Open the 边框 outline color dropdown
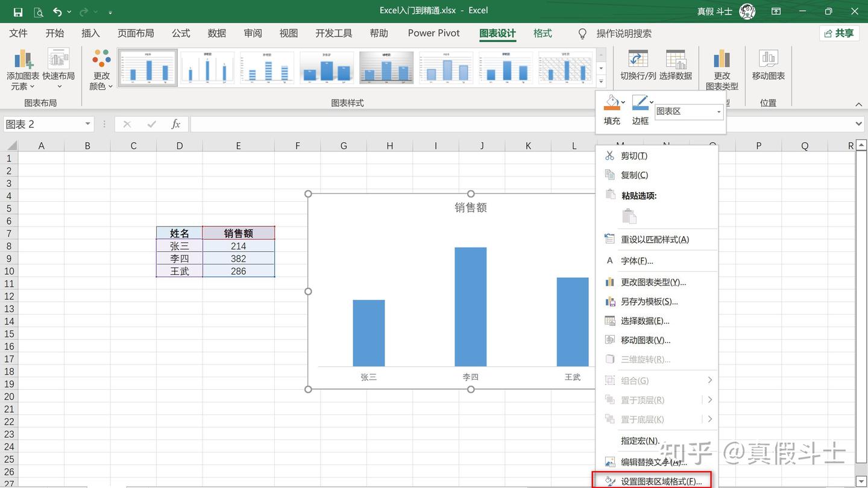Viewport: 868px width, 488px height. [x=652, y=102]
